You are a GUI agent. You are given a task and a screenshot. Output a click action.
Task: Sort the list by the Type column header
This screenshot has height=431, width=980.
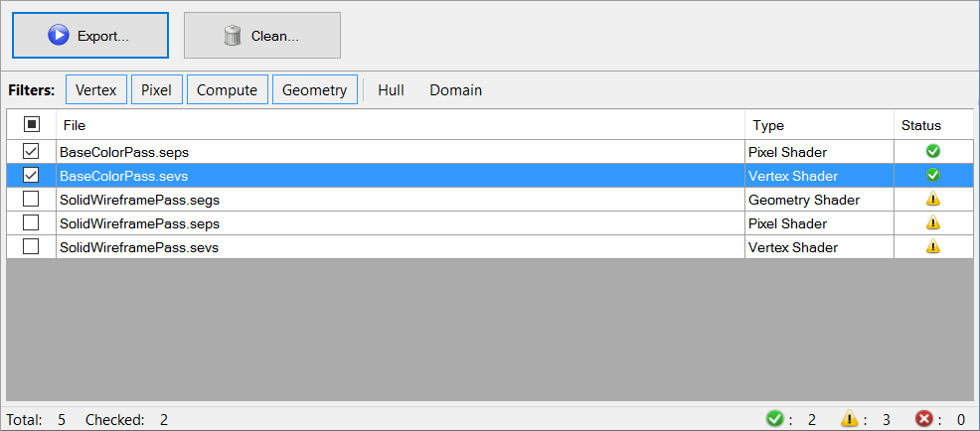(819, 125)
